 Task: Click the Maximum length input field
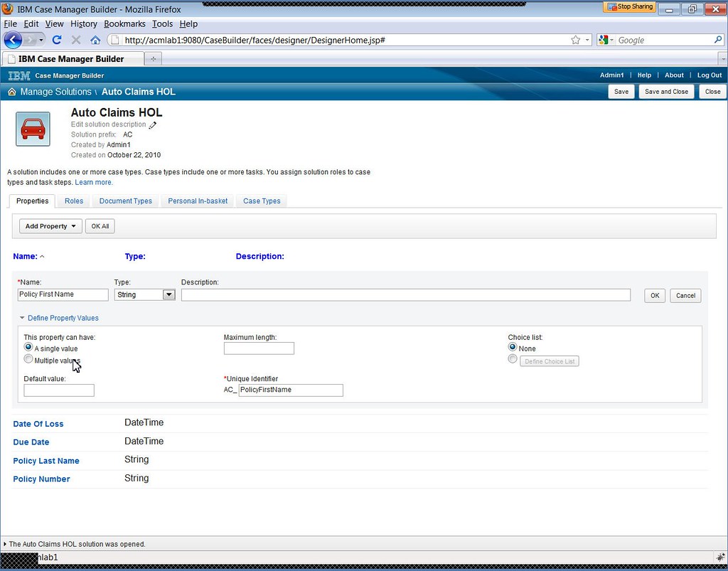click(x=259, y=348)
